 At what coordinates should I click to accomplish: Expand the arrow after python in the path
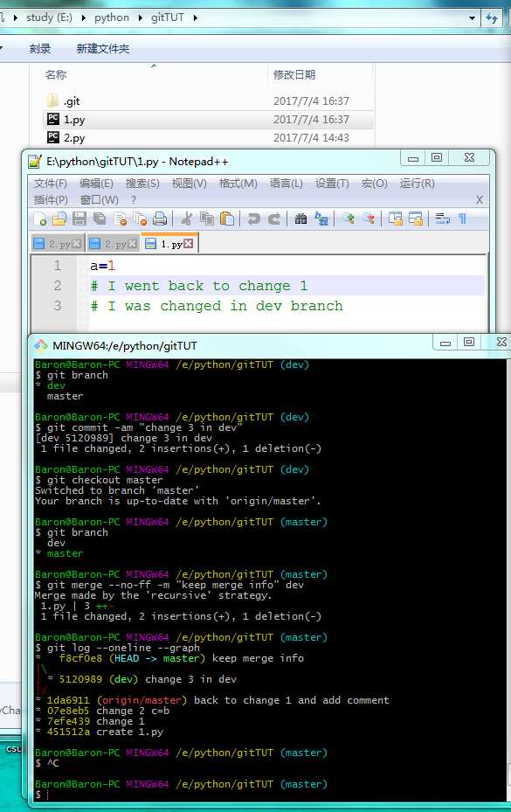click(x=140, y=17)
